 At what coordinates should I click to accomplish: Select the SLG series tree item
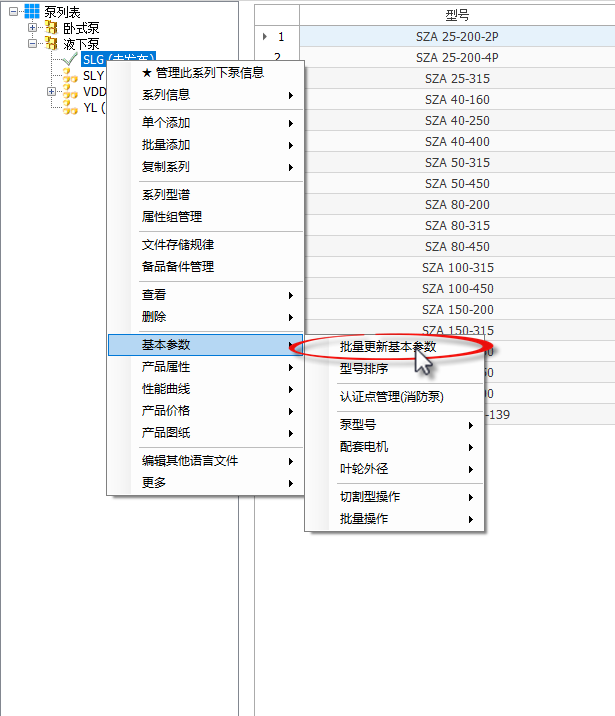click(x=118, y=59)
